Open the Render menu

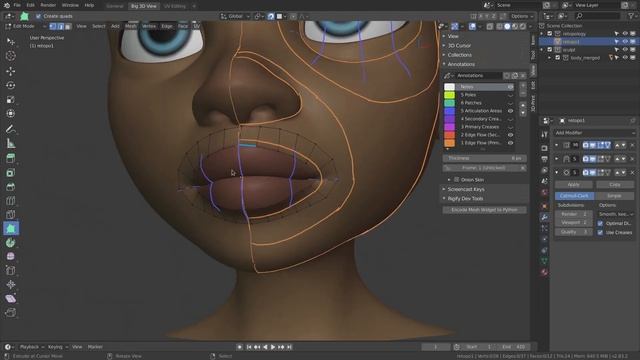tap(48, 5)
